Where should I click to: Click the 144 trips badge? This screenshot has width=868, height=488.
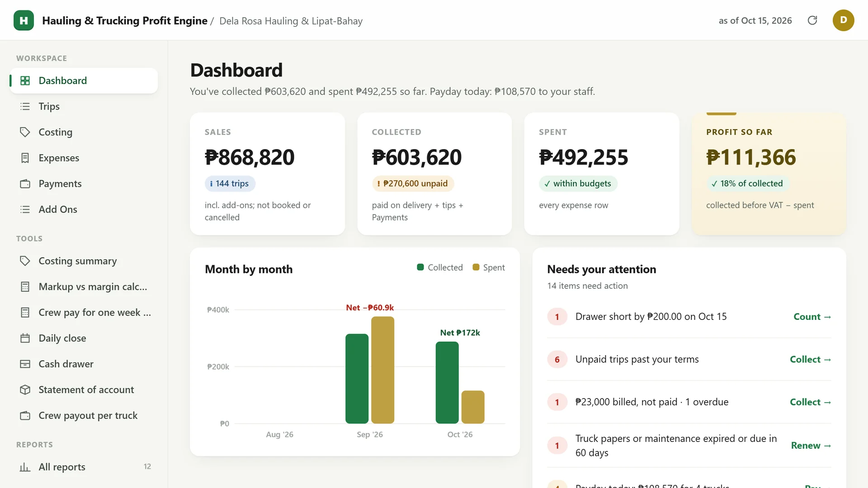click(x=230, y=183)
